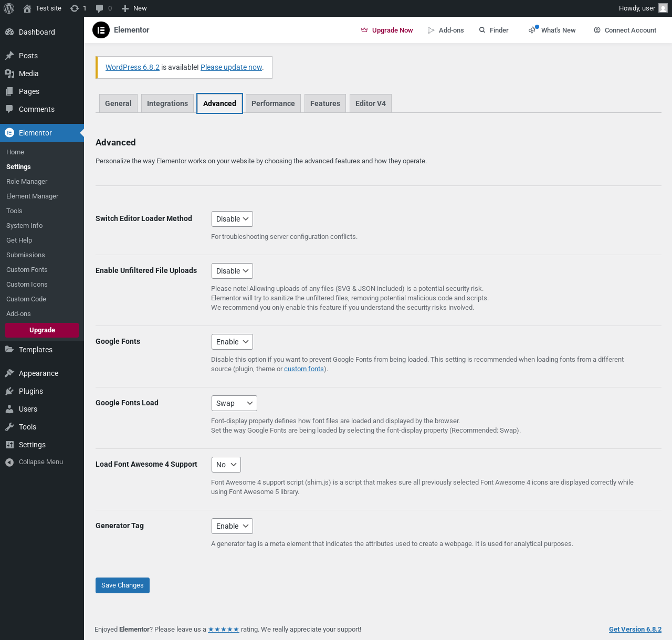Click the Users icon in sidebar
672x640 pixels.
click(9, 409)
